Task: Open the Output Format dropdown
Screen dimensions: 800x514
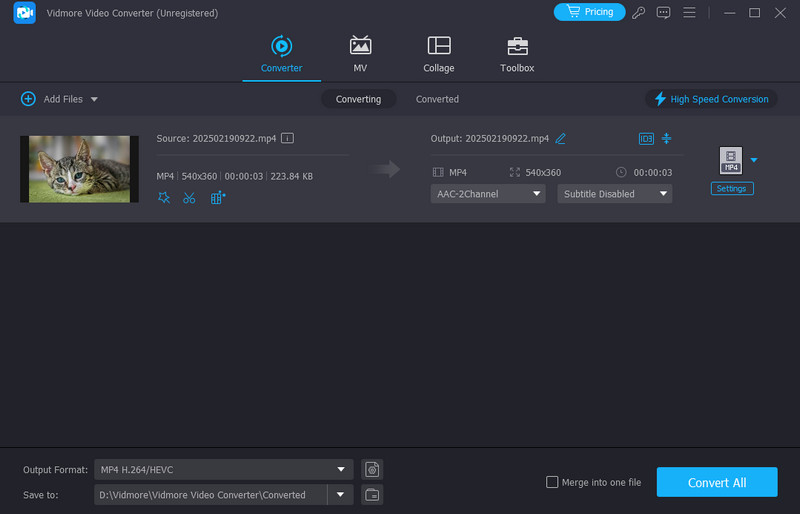Action: point(223,470)
